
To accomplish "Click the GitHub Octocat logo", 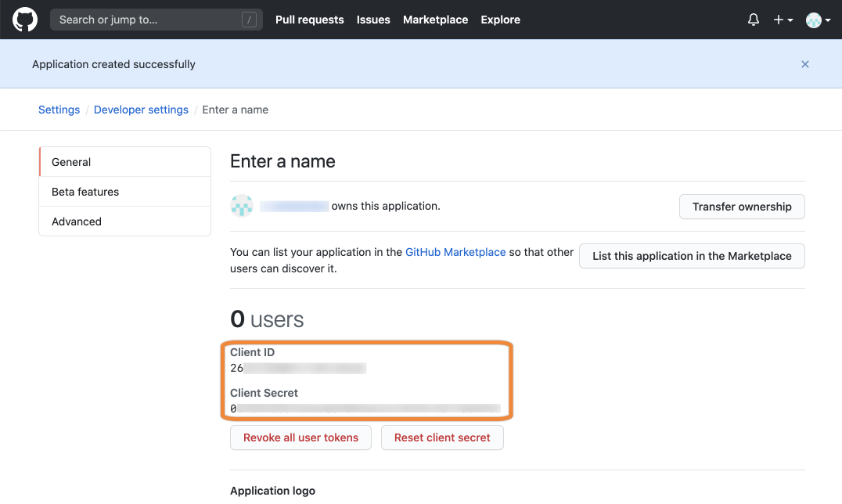I will (x=25, y=20).
